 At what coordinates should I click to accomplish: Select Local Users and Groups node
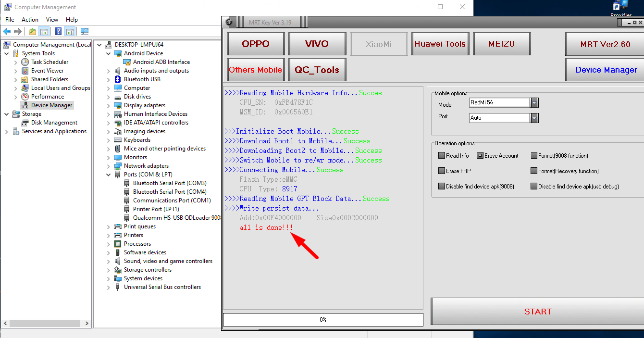click(x=61, y=88)
